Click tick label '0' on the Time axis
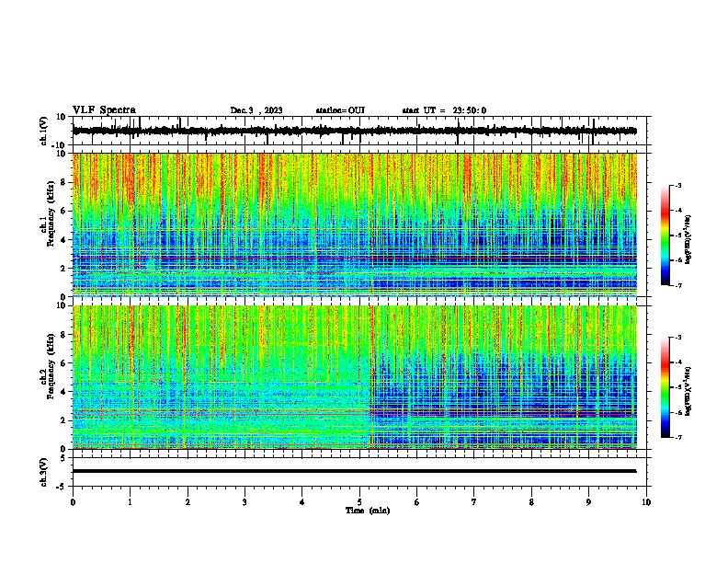Image resolution: width=728 pixels, height=563 pixels. [73, 502]
